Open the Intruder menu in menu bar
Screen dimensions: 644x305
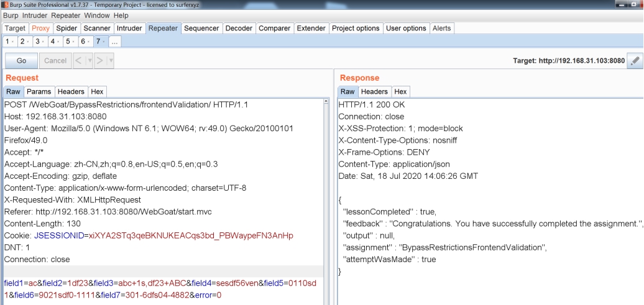point(35,16)
